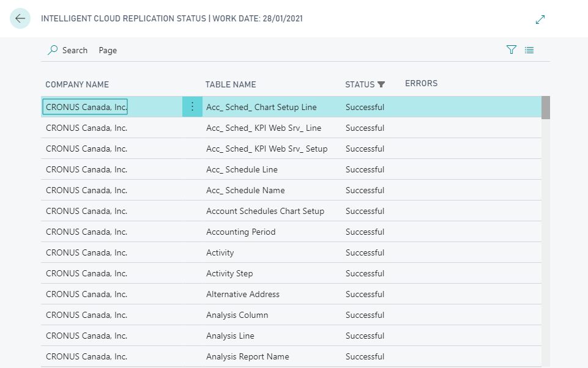This screenshot has height=368, width=588.
Task: Click the Acc_ Schedule Line table name
Action: [x=242, y=169]
